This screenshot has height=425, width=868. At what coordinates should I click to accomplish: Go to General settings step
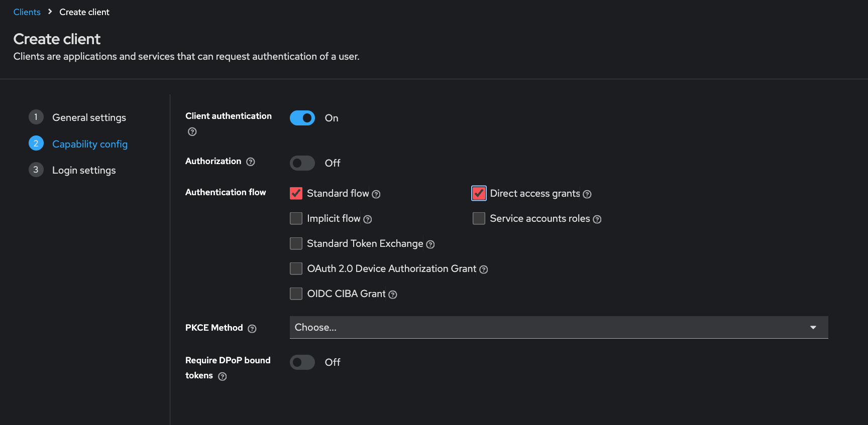point(89,117)
